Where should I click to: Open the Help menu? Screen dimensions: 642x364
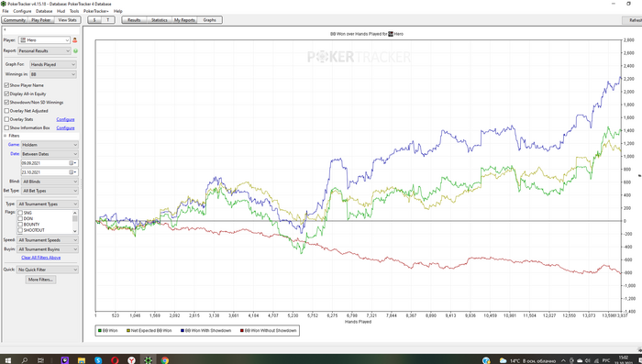(118, 11)
